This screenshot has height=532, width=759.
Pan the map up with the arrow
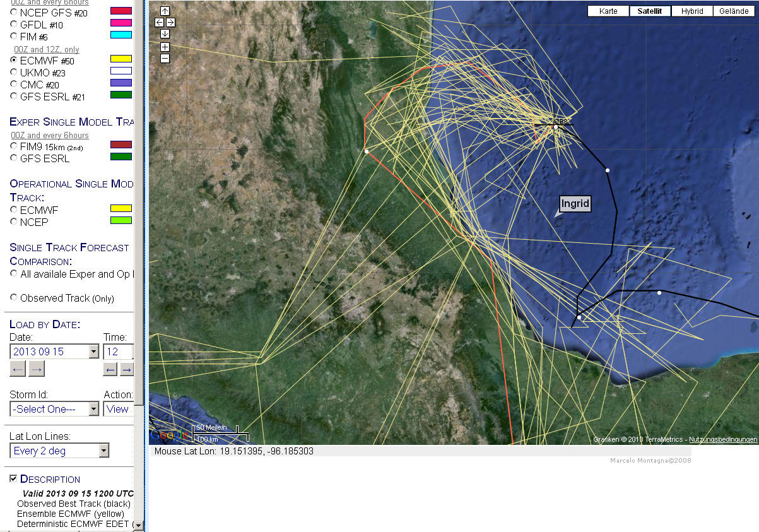click(165, 11)
